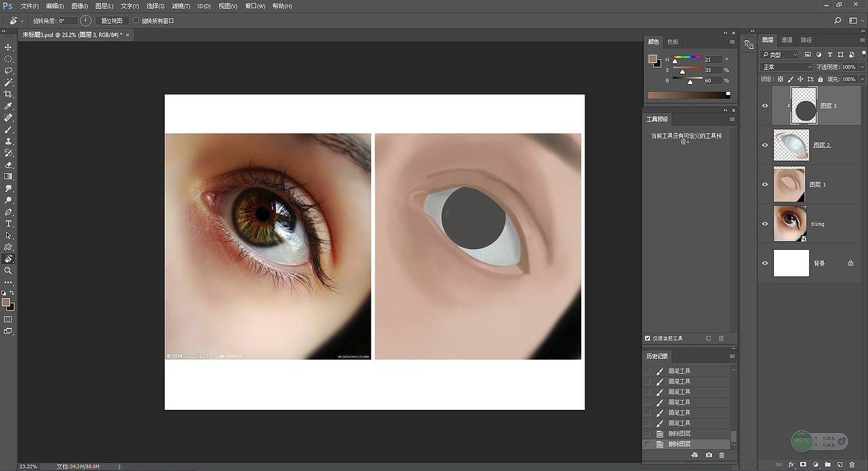
Task: Select the Type tool
Action: coord(9,223)
